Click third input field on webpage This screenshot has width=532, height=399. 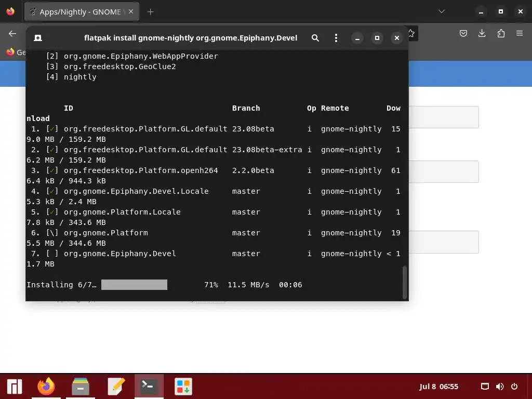click(444, 242)
